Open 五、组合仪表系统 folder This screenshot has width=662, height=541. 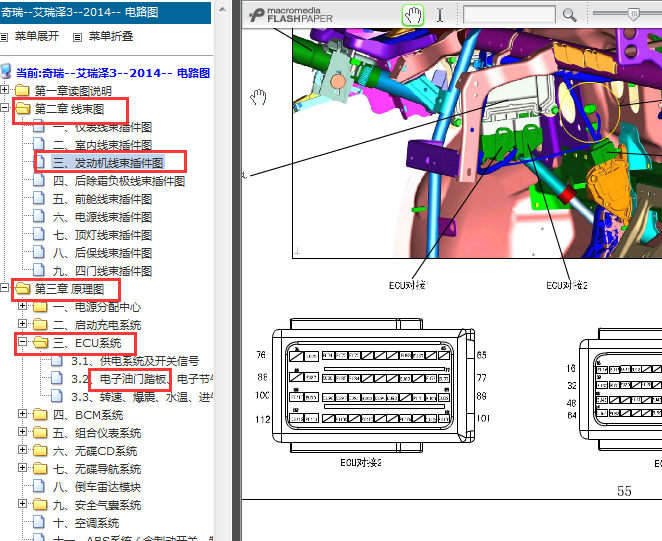(97, 433)
